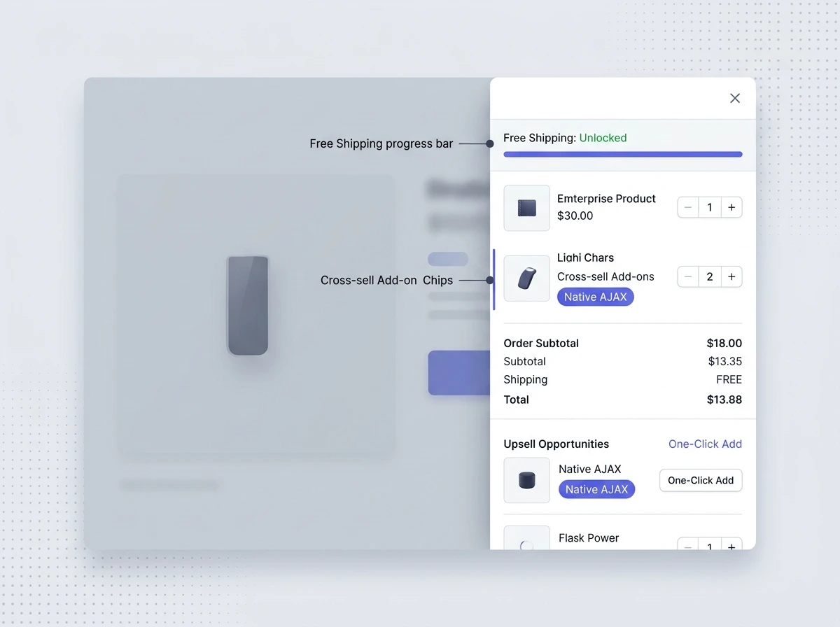Click the Total amount $13.88
Viewport: 840px width, 627px height.
pos(724,400)
